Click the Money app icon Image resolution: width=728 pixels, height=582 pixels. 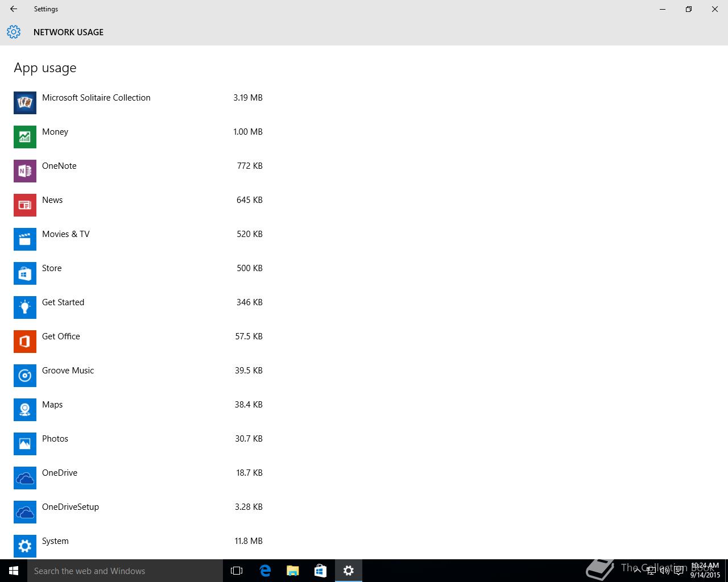pyautogui.click(x=25, y=137)
